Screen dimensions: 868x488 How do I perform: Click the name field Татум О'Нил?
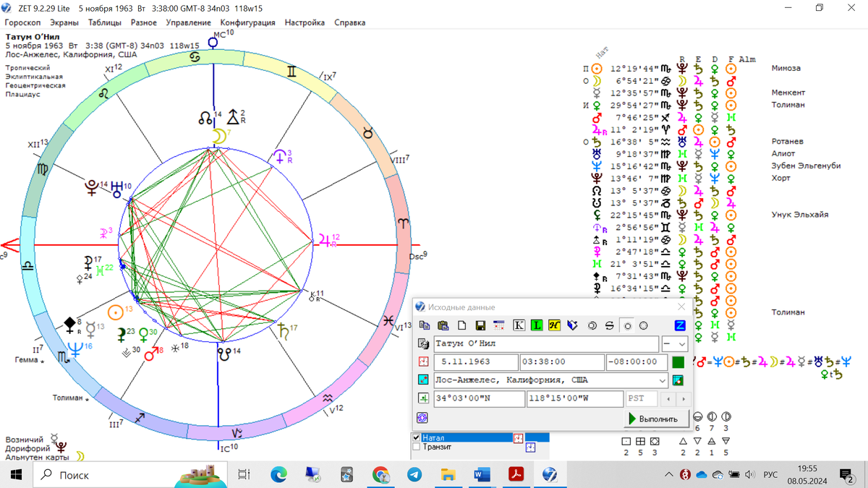(x=546, y=344)
